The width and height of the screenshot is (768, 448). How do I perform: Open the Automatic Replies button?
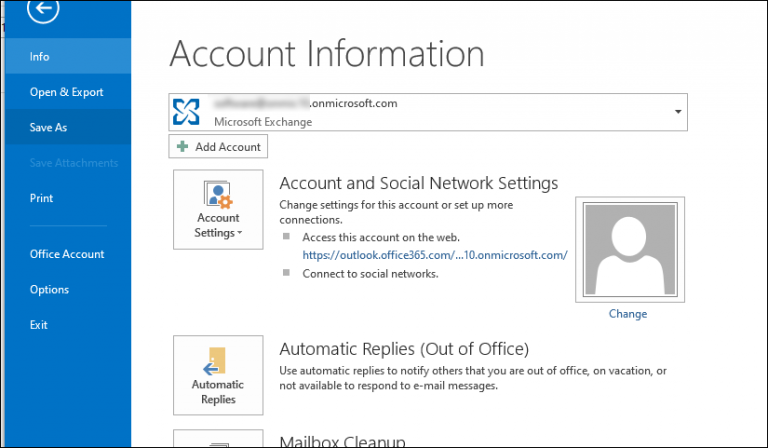tap(218, 375)
